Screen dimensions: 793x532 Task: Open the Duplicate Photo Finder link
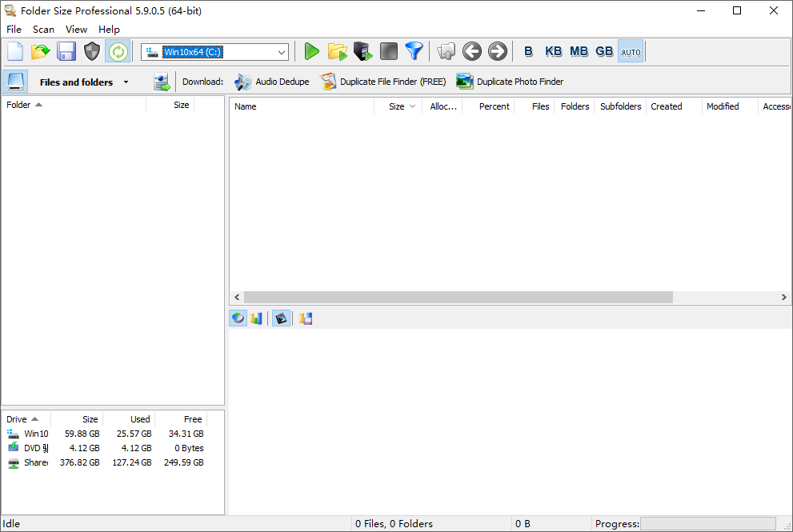tap(510, 82)
